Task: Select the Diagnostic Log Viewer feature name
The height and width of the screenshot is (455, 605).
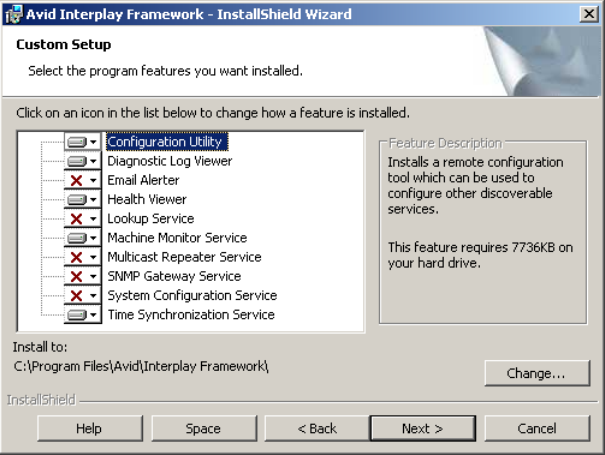Action: [170, 161]
